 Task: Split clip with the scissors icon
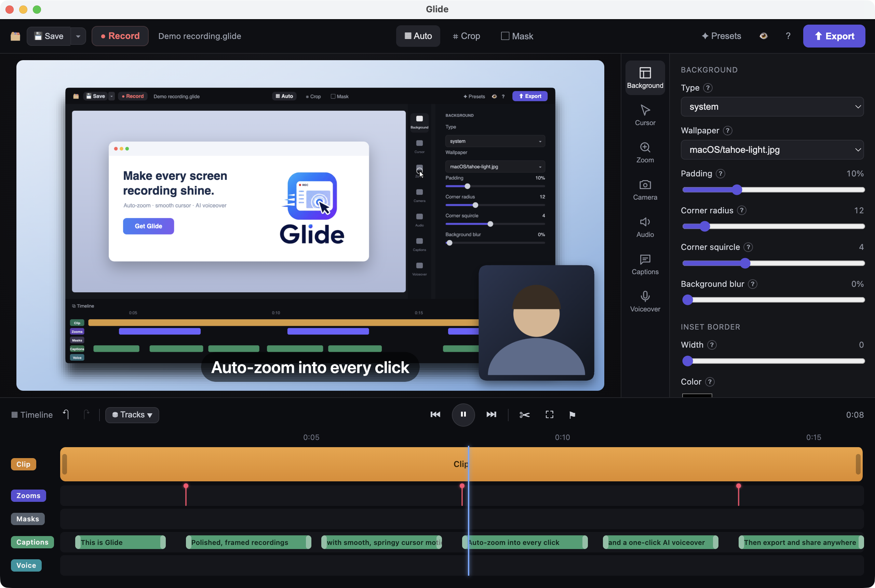pos(524,414)
